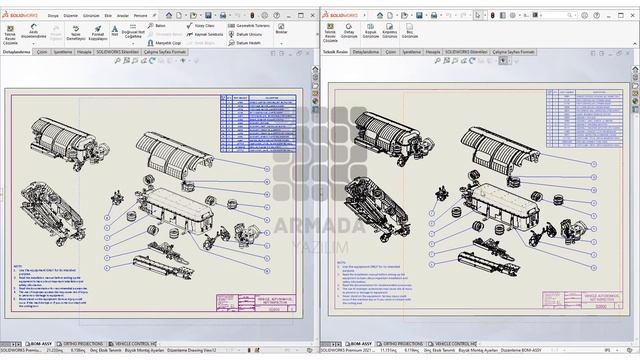Click the Format Kopyalayıcı tool

(98, 33)
